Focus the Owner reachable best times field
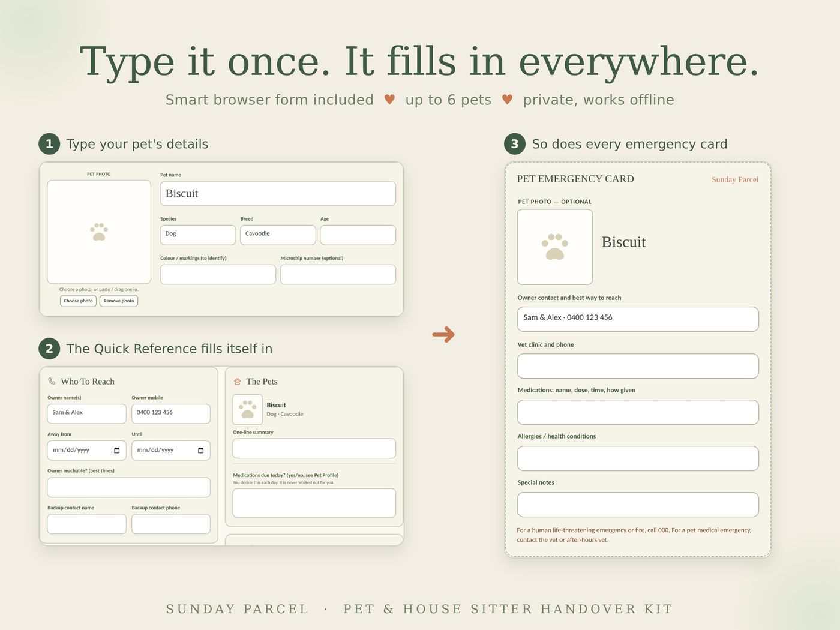The image size is (840, 630). (129, 487)
